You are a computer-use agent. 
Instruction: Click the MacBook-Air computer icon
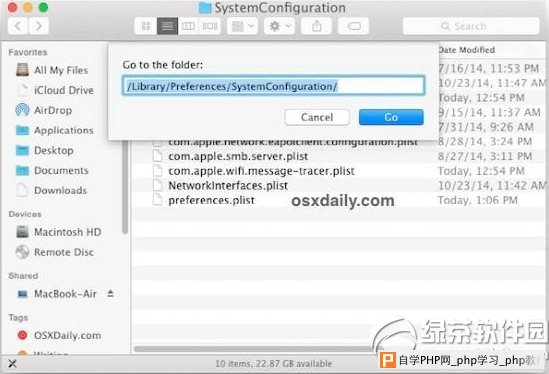[x=22, y=294]
